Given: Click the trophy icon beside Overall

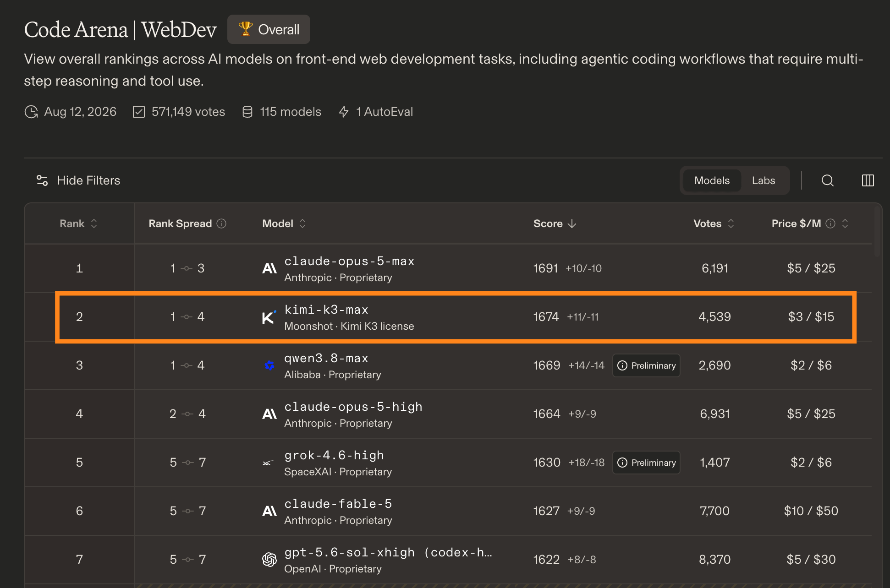Looking at the screenshot, I should click(246, 29).
